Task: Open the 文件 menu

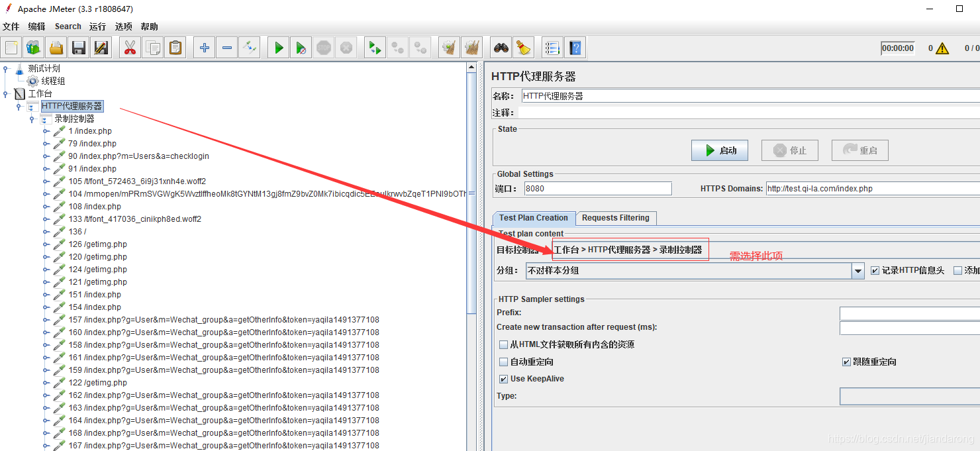Action: [11, 26]
